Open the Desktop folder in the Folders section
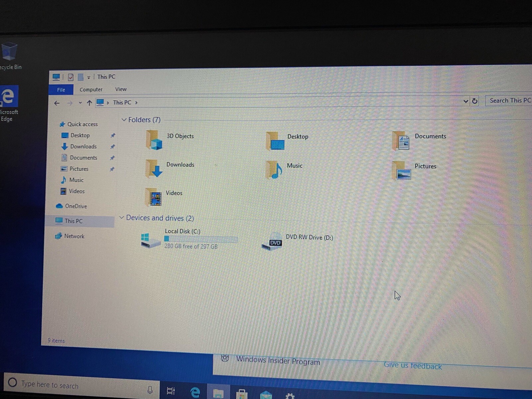532x399 pixels. 275,141
